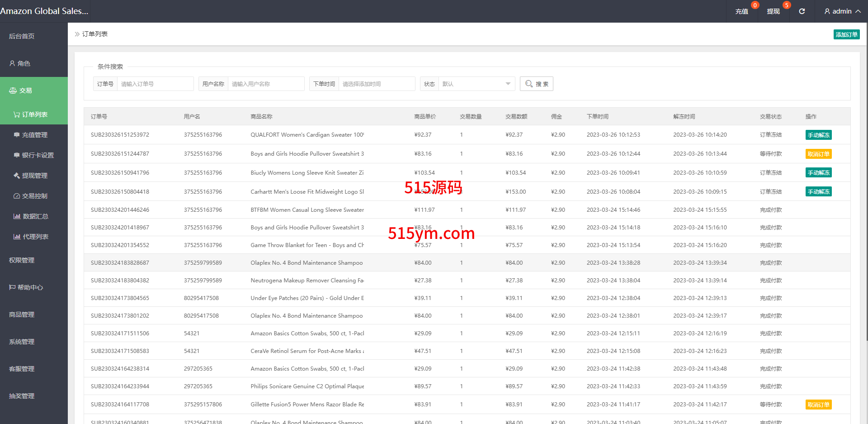Image resolution: width=868 pixels, height=424 pixels.
Task: Click 取消订单 for order SUB230326151244787
Action: pyautogui.click(x=818, y=154)
